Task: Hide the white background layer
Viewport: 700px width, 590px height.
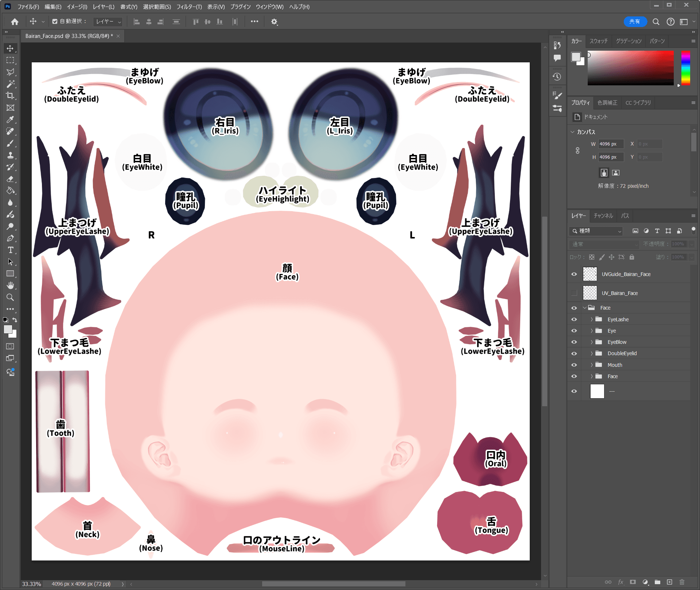Action: pos(574,391)
